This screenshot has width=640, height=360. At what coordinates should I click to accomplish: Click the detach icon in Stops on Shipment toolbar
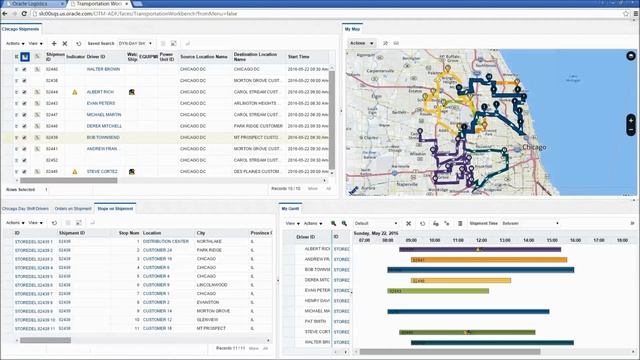[x=79, y=223]
